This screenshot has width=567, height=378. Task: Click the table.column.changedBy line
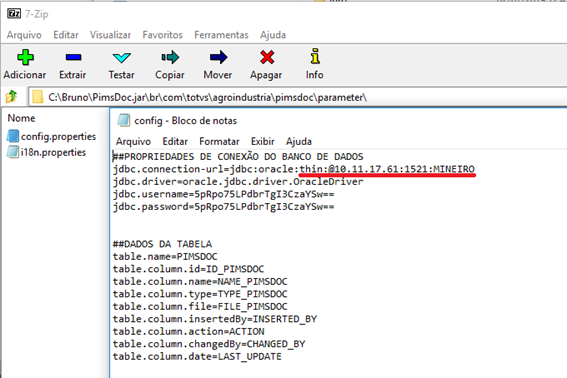[209, 344]
